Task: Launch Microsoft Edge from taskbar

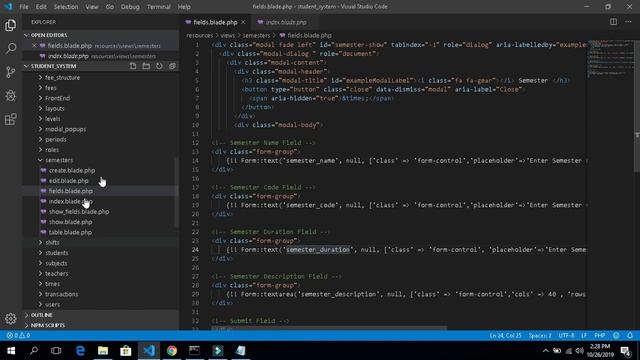Action: pos(80,351)
